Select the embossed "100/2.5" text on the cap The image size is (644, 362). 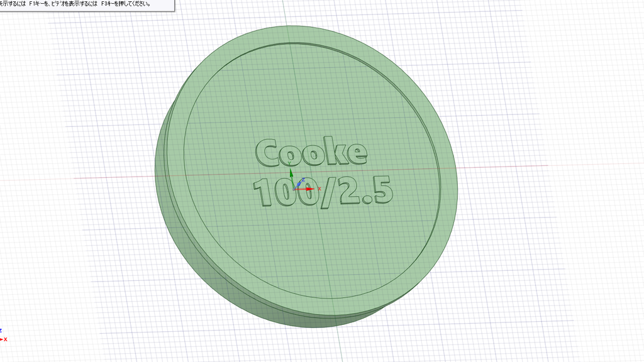323,193
